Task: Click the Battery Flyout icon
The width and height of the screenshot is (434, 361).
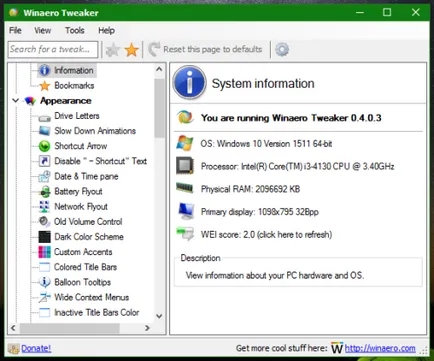Action: 44,192
